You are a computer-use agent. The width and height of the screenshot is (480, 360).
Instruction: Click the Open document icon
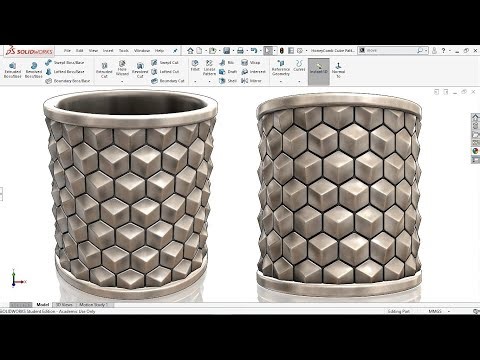pyautogui.click(x=212, y=51)
